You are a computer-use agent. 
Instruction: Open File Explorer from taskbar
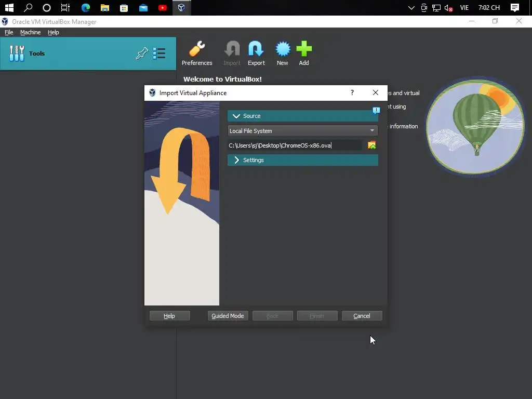tap(105, 7)
